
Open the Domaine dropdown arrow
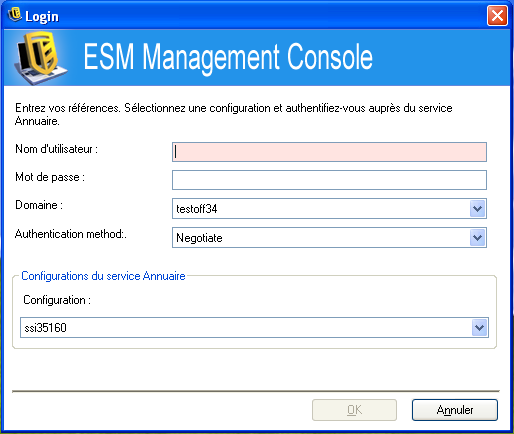point(478,209)
